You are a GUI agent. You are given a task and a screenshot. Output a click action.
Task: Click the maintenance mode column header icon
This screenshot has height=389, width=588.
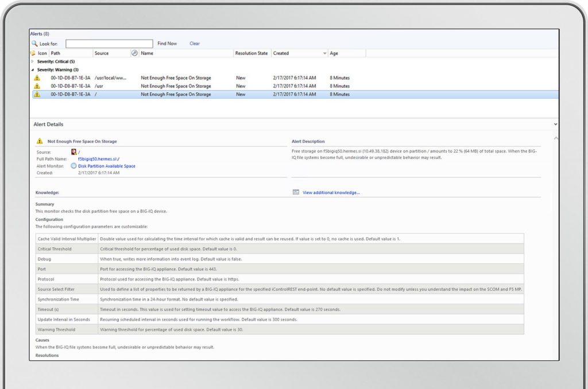coord(134,53)
